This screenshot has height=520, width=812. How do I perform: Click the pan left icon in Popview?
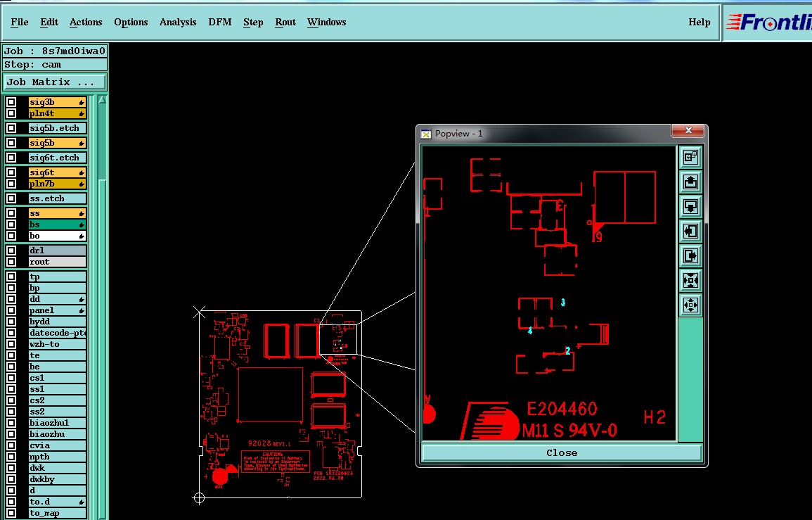point(690,232)
